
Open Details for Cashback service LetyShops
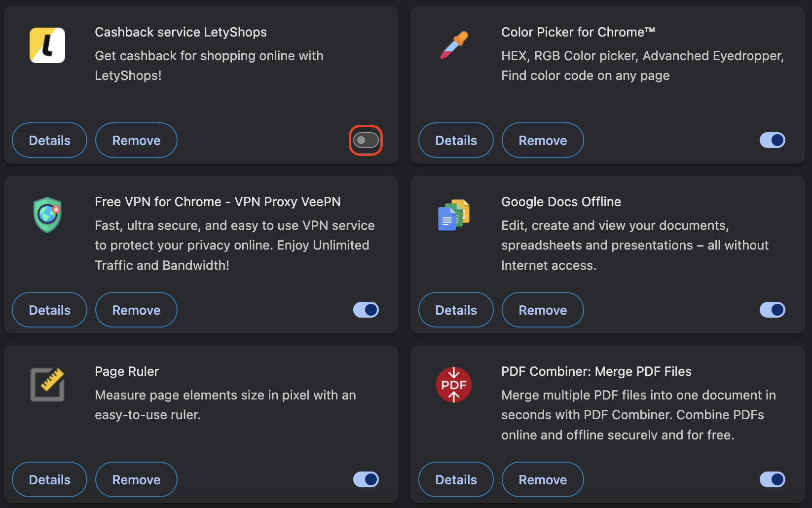(x=49, y=140)
